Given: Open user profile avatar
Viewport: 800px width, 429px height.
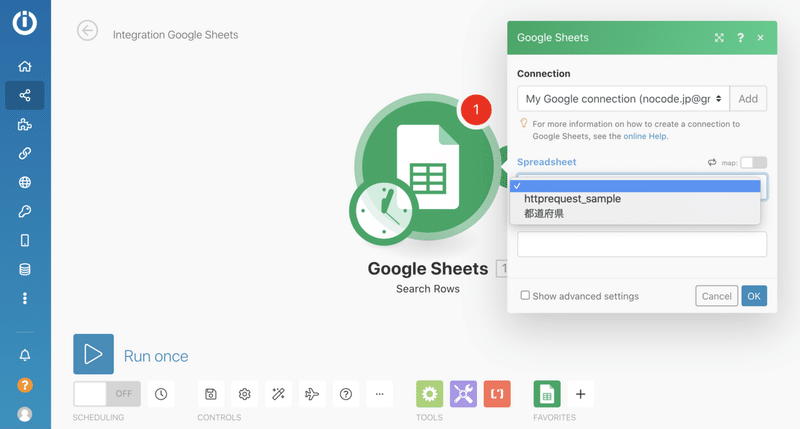Looking at the screenshot, I should pos(24,414).
